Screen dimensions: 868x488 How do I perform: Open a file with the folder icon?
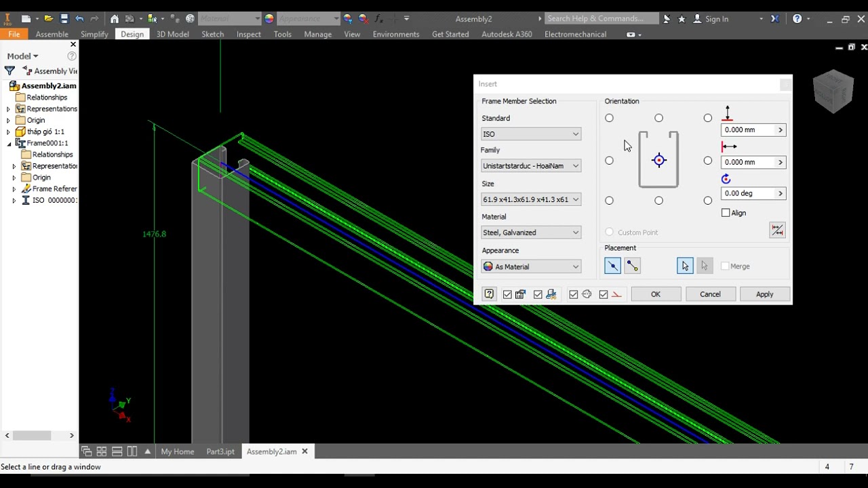coord(49,19)
